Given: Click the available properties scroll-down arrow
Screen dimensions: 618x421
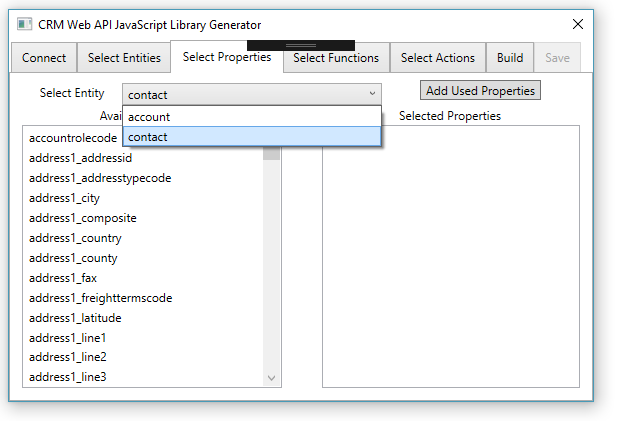Looking at the screenshot, I should click(272, 378).
